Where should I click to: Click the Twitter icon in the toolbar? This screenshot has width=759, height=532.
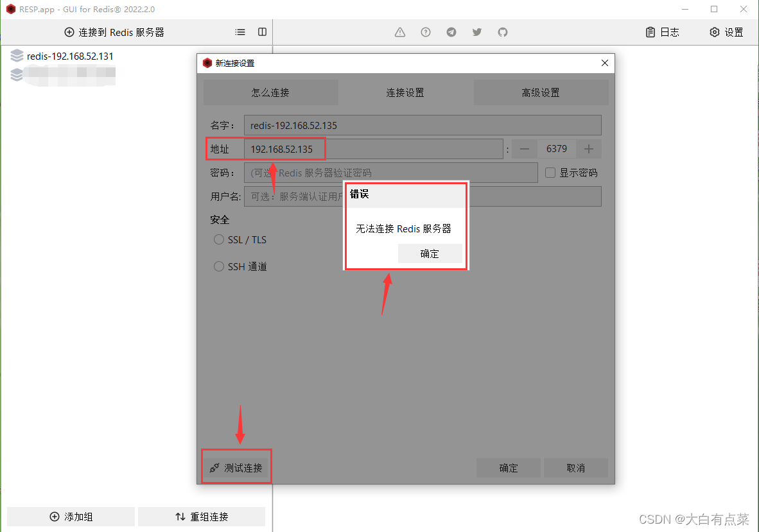[476, 31]
